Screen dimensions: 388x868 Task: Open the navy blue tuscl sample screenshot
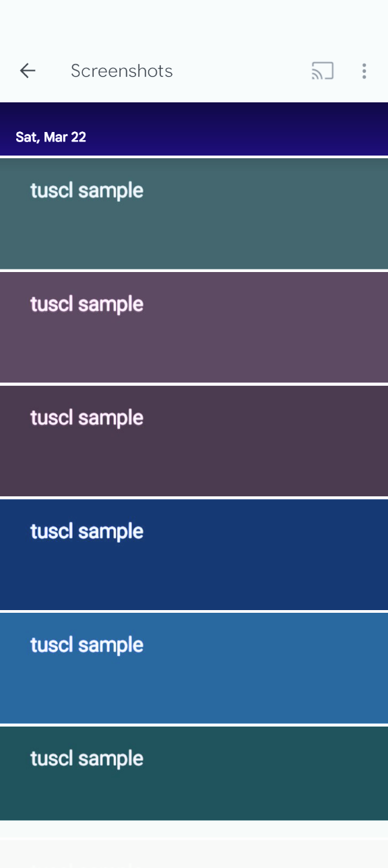pos(194,554)
